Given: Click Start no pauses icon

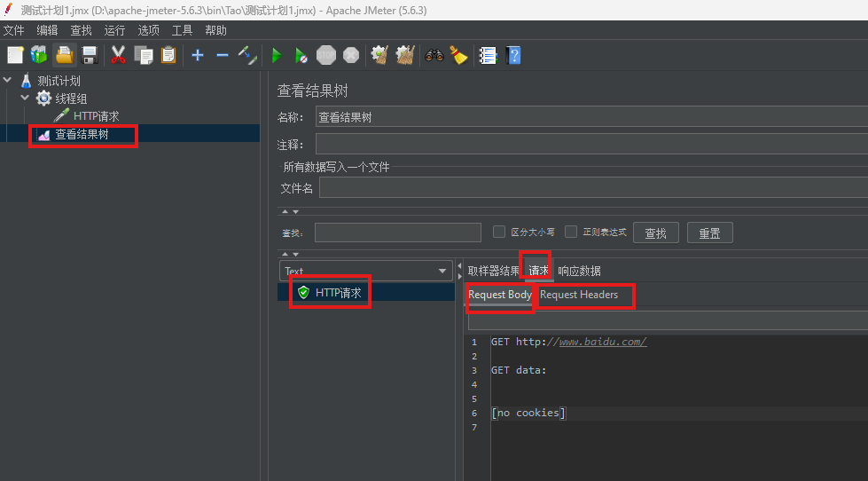Looking at the screenshot, I should pyautogui.click(x=301, y=55).
